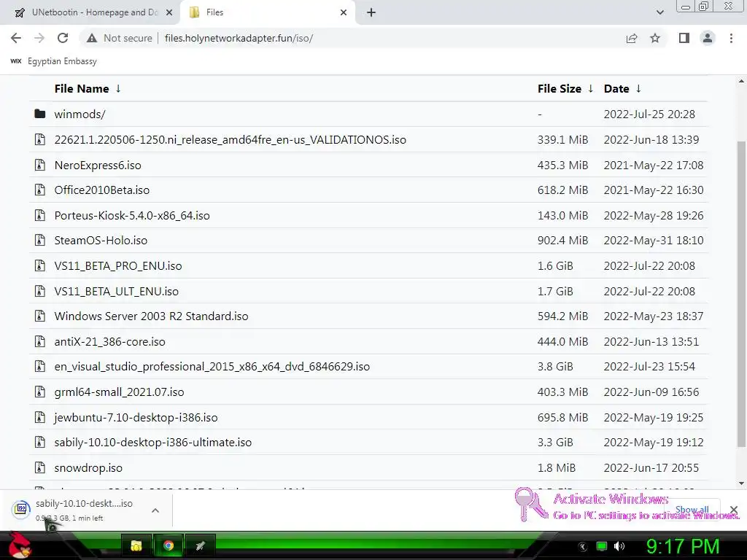Click file icon beside Porteus-Kiosk iso
747x560 pixels.
pos(40,215)
